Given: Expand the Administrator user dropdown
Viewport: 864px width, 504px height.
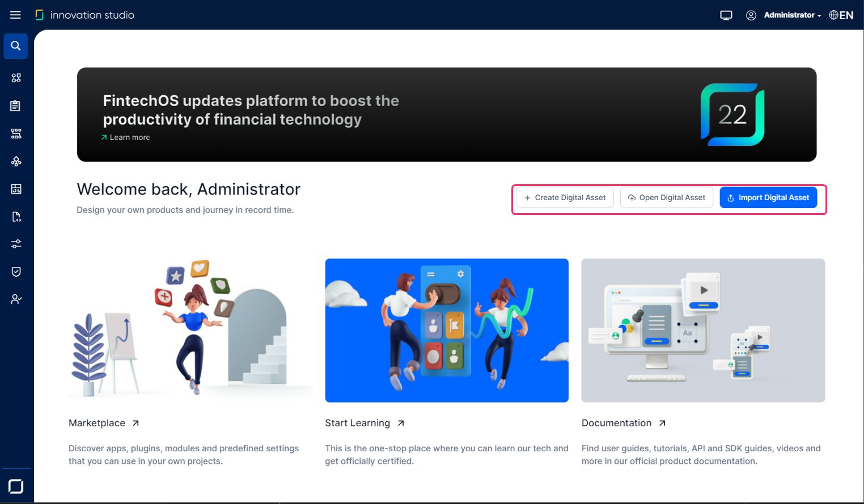Looking at the screenshot, I should tap(791, 15).
